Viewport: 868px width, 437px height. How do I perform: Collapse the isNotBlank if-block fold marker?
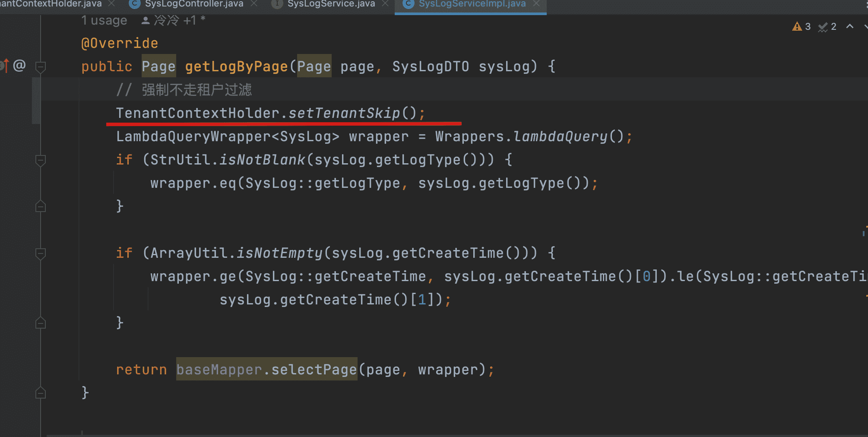(x=41, y=161)
